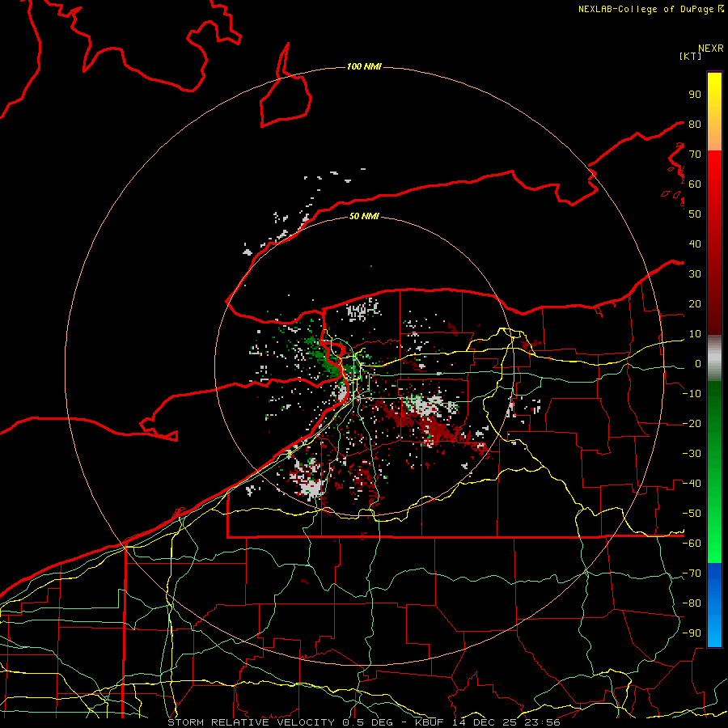The width and height of the screenshot is (728, 728).
Task: Click the [KT] units label above scale
Action: [690, 56]
